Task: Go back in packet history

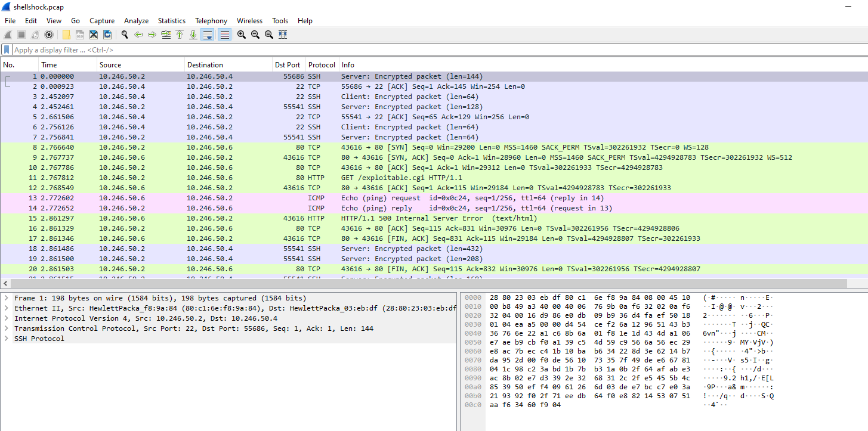Action: 138,35
